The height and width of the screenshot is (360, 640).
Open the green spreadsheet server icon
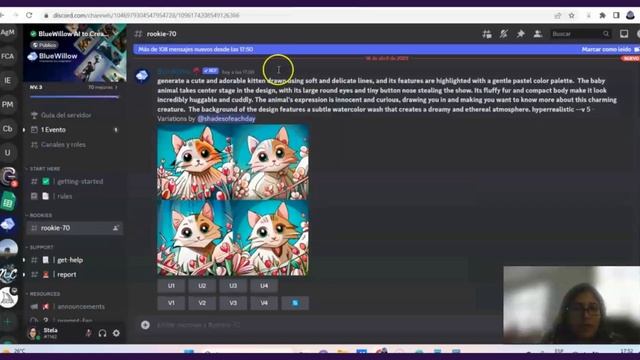pos(8,201)
